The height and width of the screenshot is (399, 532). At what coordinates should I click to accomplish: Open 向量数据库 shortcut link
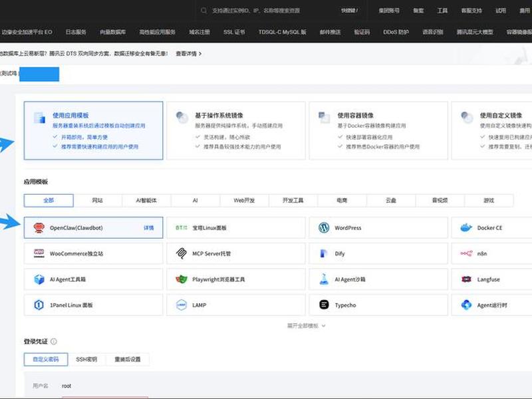112,32
